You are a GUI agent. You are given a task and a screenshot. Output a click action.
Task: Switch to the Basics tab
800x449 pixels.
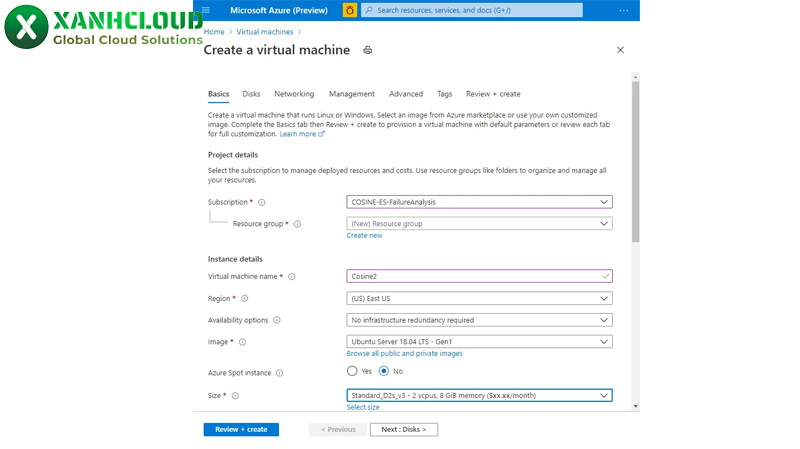click(x=218, y=94)
